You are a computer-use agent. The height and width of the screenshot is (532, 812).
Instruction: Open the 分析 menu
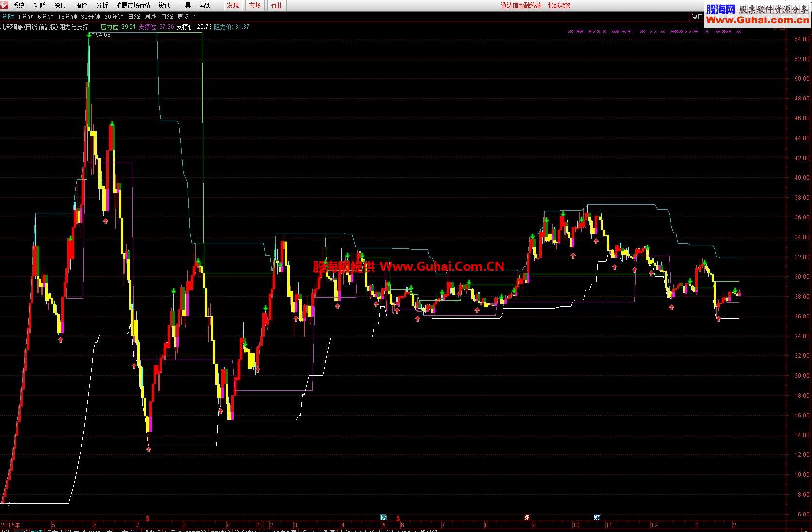102,5
